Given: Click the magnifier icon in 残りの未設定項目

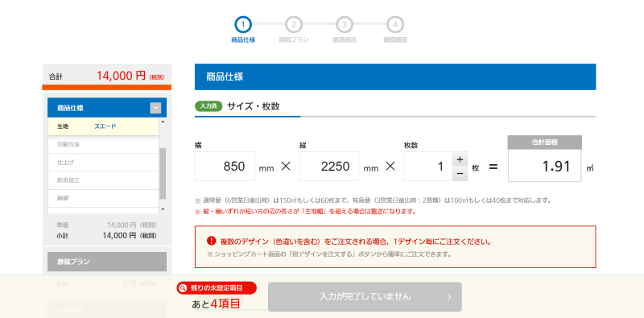Looking at the screenshot, I should [184, 288].
